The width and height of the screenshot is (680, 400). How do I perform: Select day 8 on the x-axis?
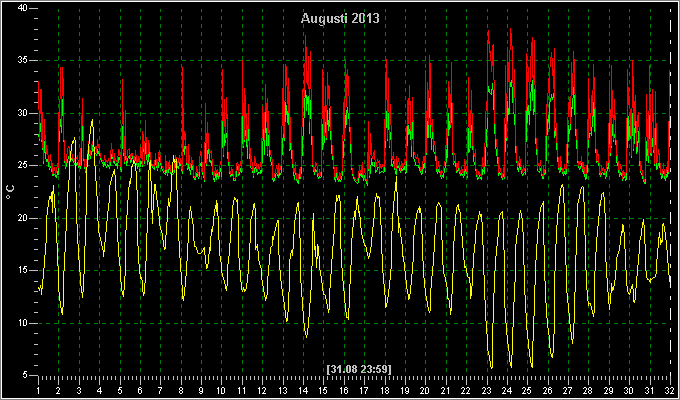click(181, 390)
